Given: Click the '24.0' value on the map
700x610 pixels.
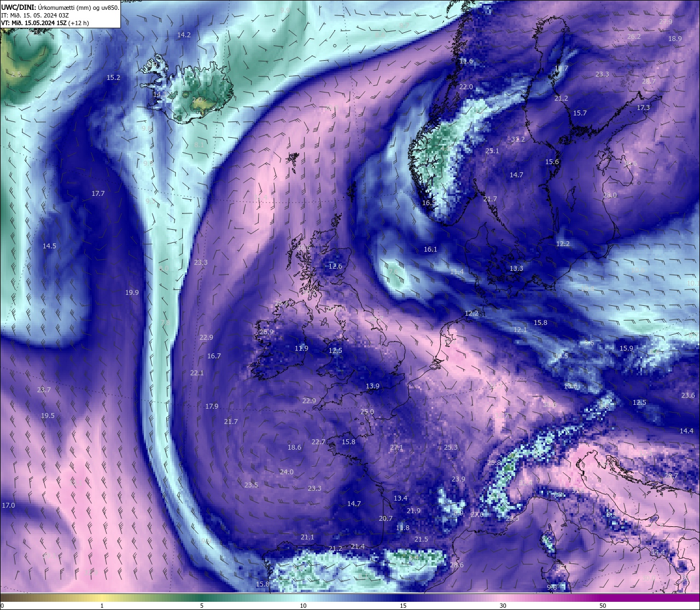Looking at the screenshot, I should pos(287,472).
